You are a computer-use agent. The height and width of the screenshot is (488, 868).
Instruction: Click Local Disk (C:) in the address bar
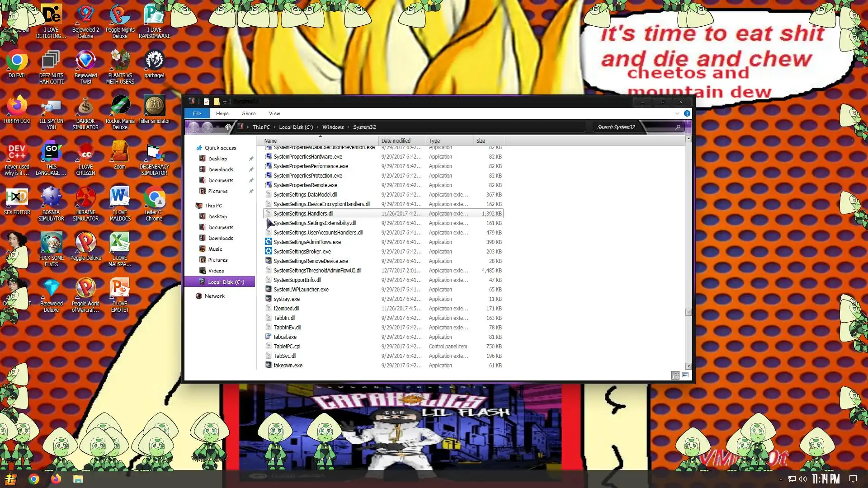click(296, 127)
